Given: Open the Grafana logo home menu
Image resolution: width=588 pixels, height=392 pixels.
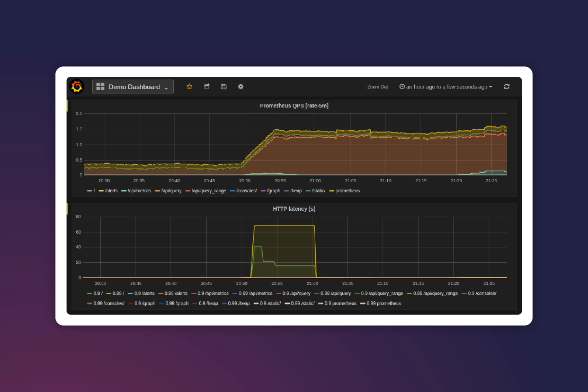Looking at the screenshot, I should (77, 87).
